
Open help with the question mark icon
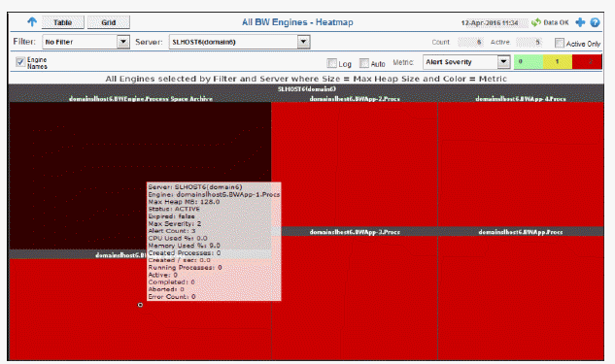pos(595,22)
